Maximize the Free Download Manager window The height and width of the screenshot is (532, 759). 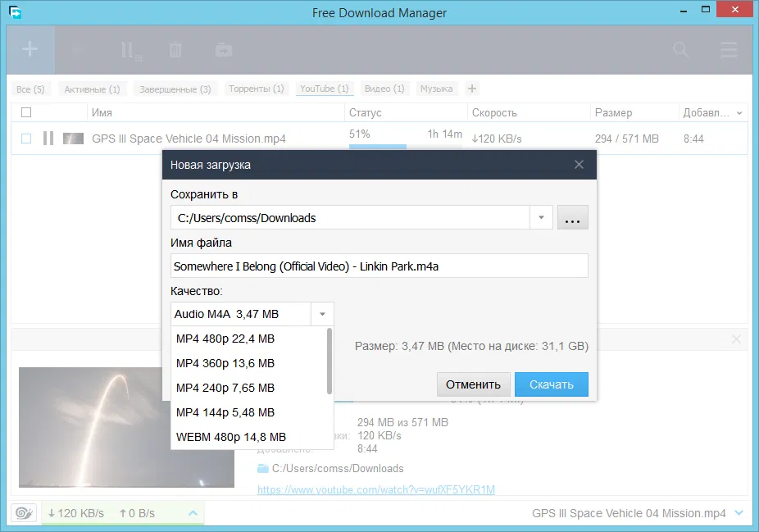(706, 10)
